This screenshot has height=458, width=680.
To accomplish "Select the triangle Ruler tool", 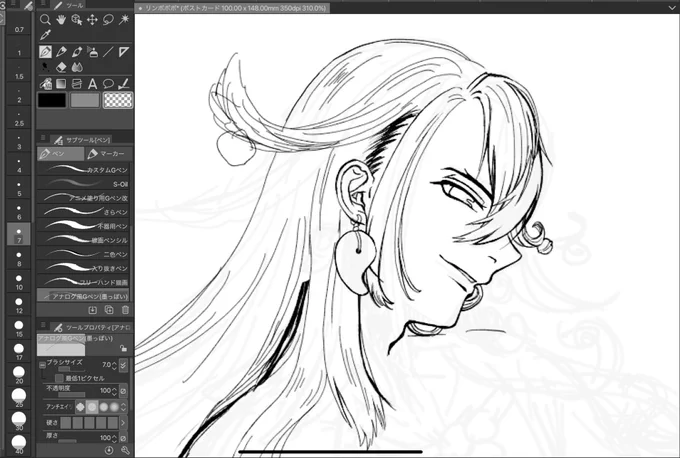I will point(124,52).
